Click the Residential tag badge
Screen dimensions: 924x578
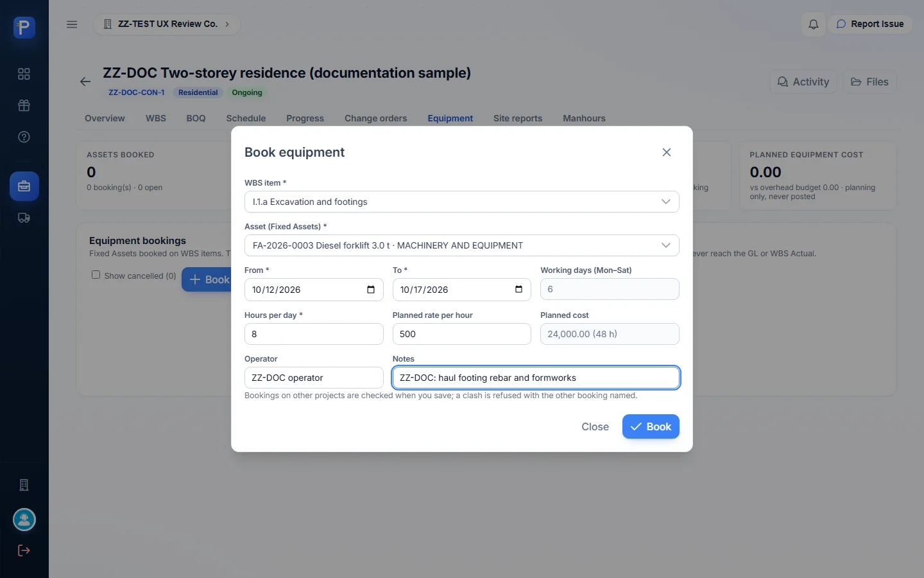[198, 92]
